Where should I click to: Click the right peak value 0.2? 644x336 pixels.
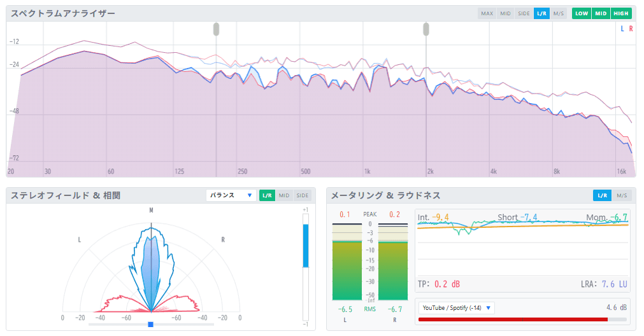click(x=395, y=214)
